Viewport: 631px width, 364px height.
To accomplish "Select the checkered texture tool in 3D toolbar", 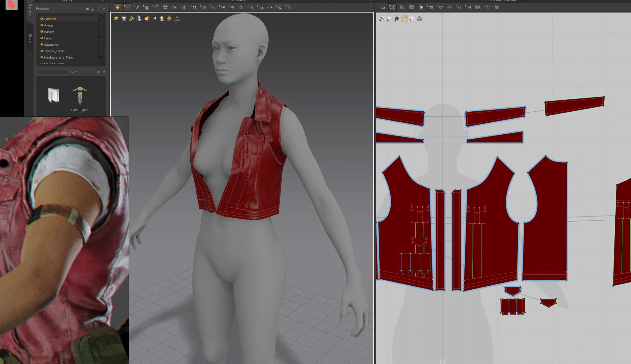I will coord(222,7).
